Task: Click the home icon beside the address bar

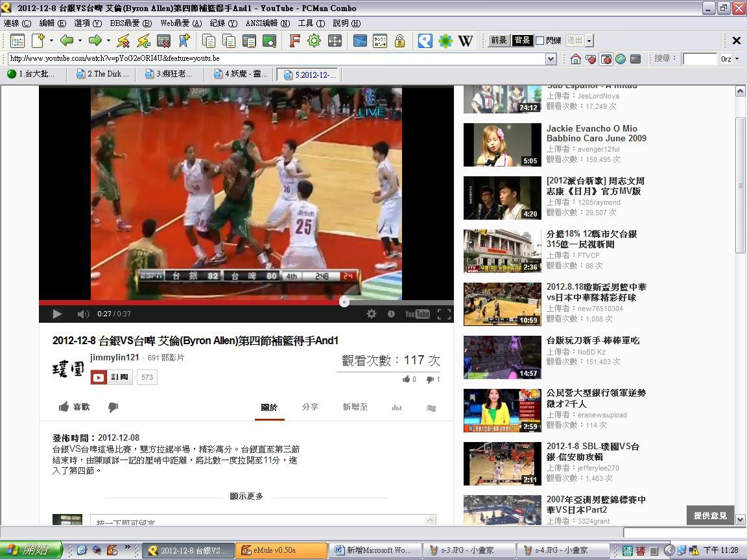Action: (x=575, y=59)
